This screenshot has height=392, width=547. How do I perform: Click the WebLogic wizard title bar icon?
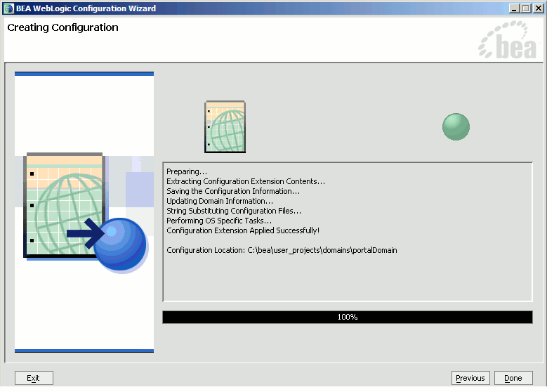(x=8, y=8)
